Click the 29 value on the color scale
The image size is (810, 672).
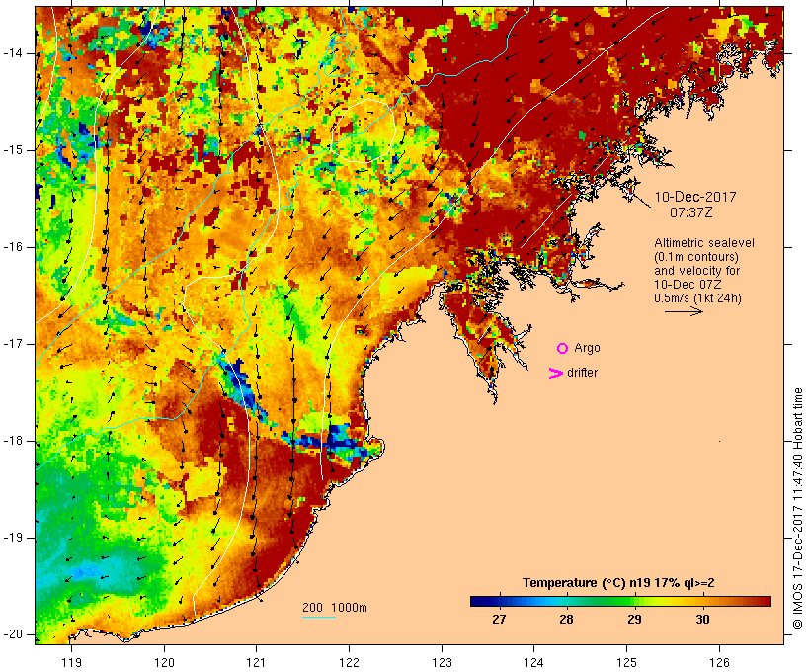coord(634,619)
